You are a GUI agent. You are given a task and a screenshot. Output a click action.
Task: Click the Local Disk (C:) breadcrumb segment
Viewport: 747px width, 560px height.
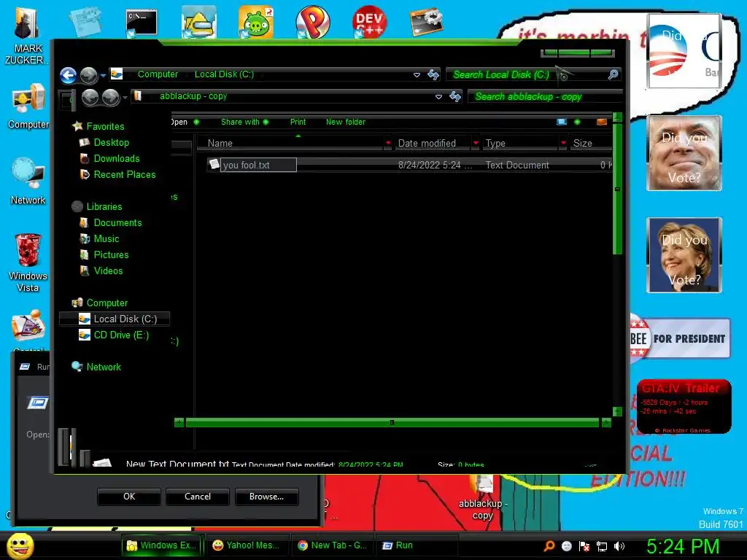coord(224,74)
